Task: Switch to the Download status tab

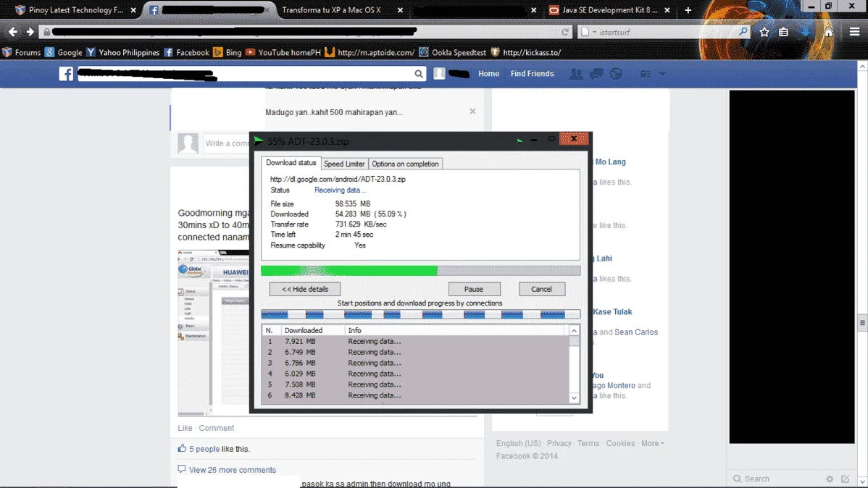Action: [x=291, y=163]
